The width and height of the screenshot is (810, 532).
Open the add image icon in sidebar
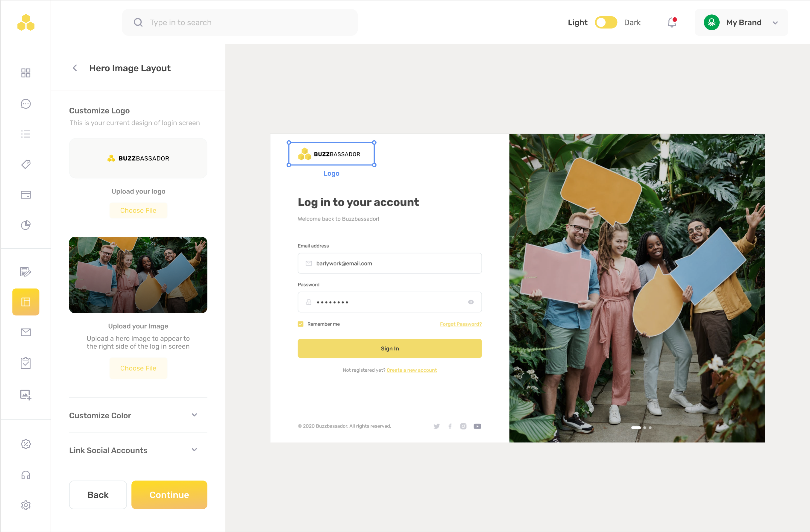point(26,395)
